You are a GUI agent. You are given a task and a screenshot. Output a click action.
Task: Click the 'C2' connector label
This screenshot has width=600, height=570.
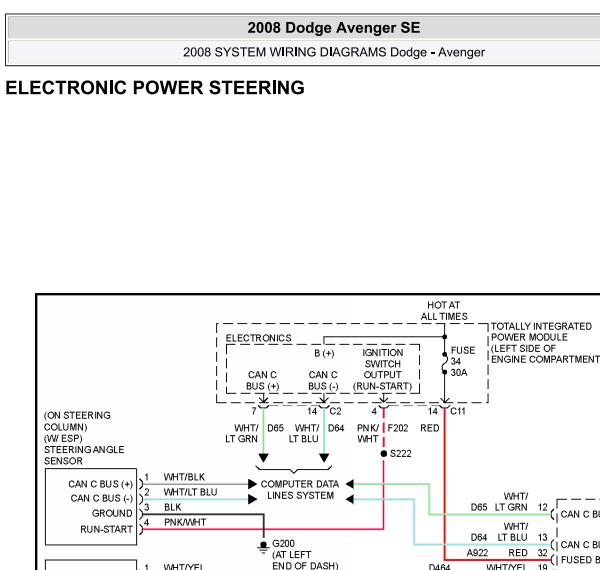click(x=335, y=411)
